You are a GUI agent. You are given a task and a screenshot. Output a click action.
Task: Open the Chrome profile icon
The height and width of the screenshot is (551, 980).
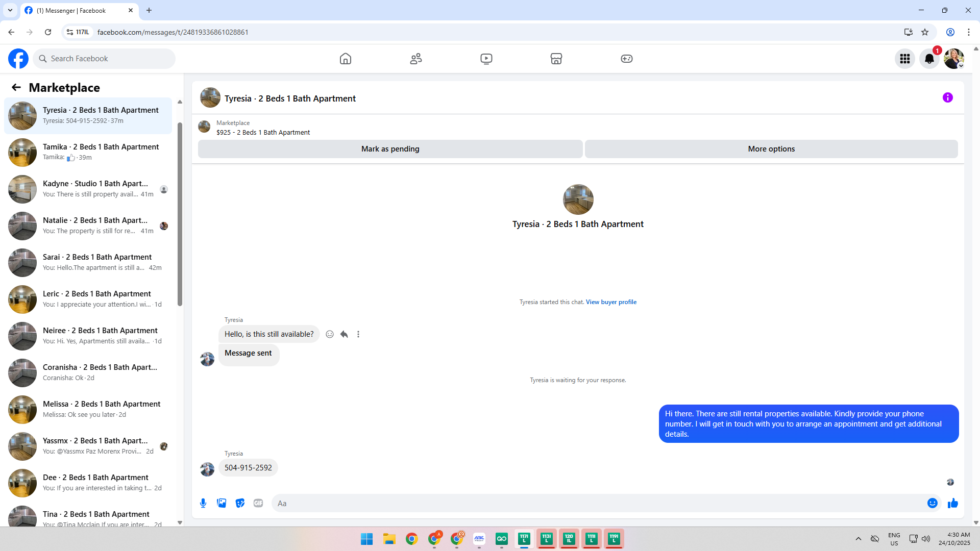950,32
